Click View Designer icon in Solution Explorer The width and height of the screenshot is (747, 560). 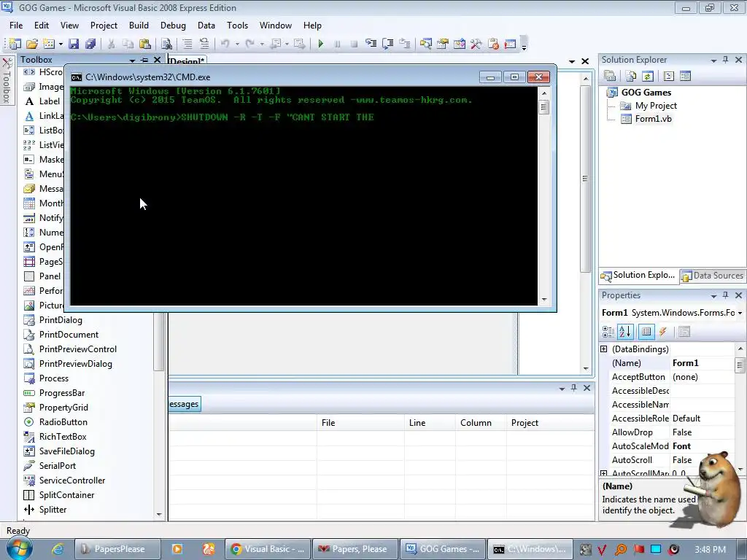[x=685, y=76]
